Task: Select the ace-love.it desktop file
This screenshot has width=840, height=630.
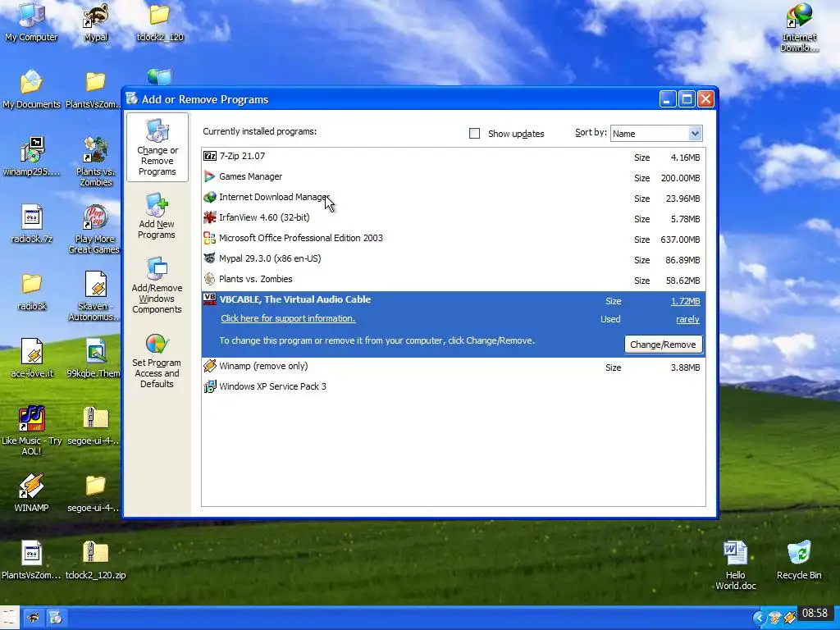Action: pos(31,358)
